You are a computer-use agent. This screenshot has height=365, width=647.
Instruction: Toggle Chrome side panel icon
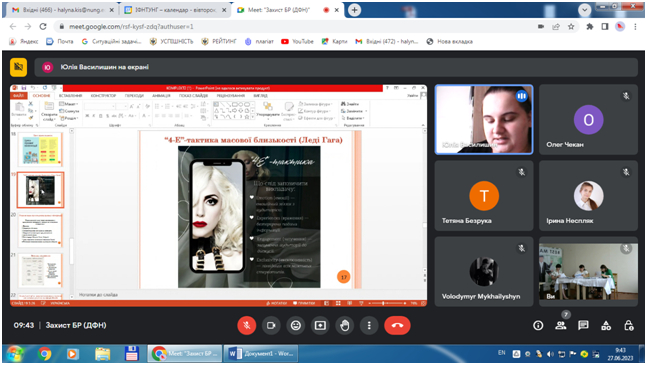(605, 26)
